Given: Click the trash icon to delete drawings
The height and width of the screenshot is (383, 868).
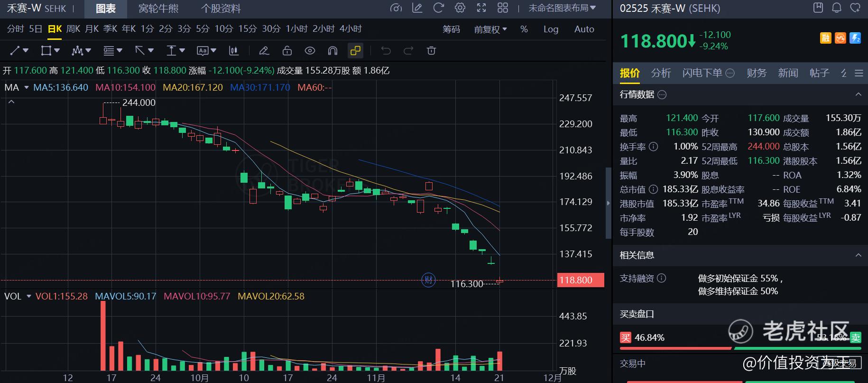Looking at the screenshot, I should click(431, 50).
